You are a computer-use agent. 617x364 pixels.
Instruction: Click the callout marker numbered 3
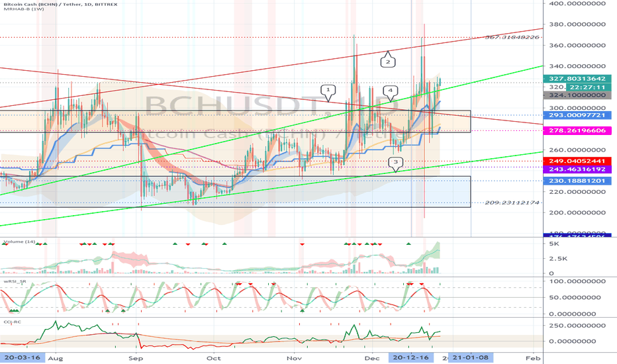[x=396, y=161]
